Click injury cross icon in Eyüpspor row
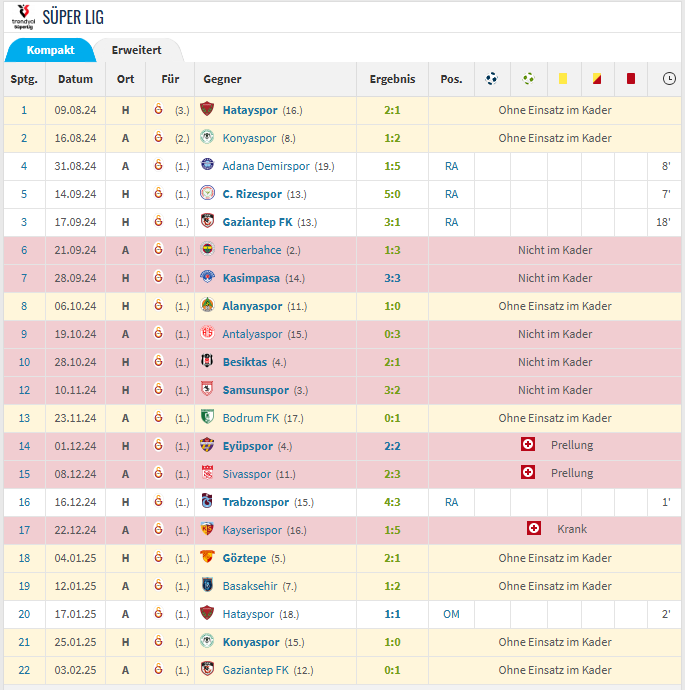This screenshot has height=690, width=685. coord(528,444)
